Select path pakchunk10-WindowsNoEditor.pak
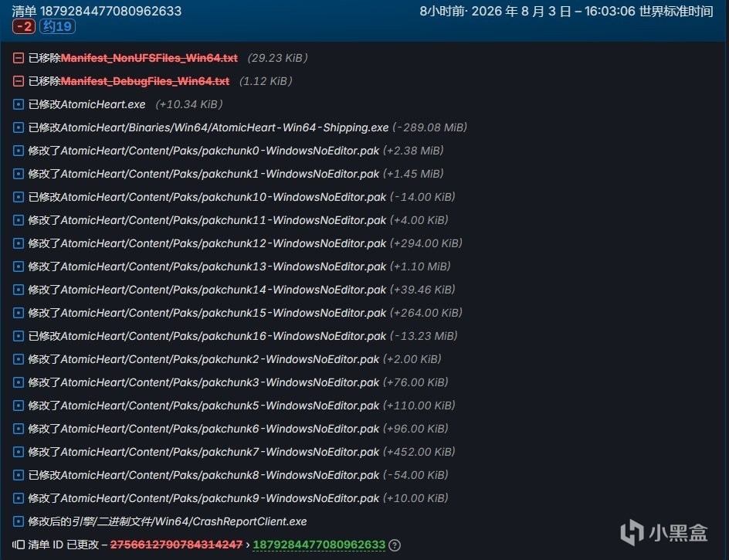 [x=224, y=197]
